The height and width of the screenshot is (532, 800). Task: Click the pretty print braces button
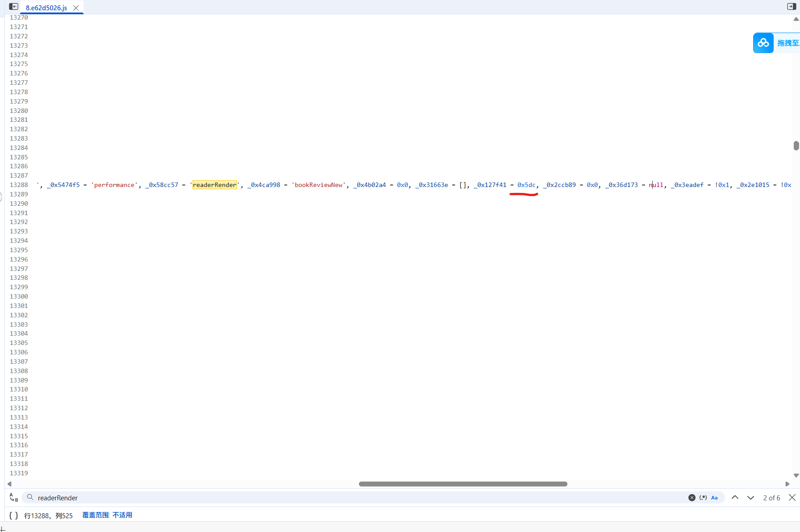point(13,515)
